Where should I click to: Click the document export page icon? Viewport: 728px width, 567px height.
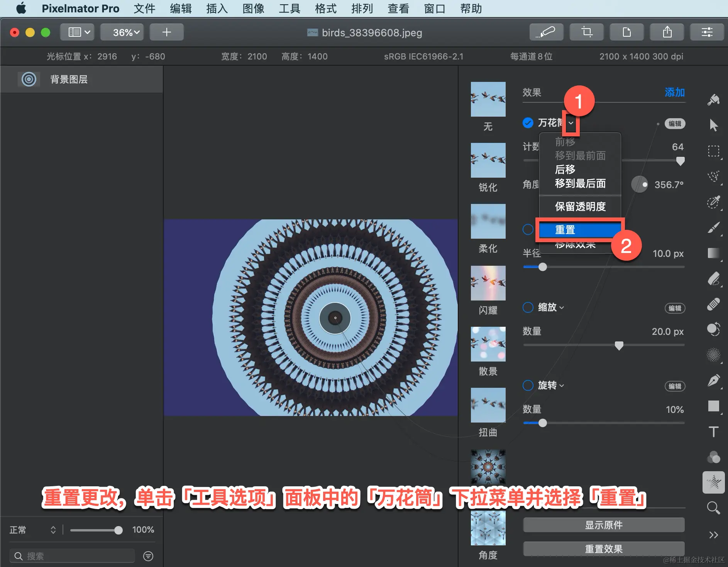pyautogui.click(x=627, y=32)
